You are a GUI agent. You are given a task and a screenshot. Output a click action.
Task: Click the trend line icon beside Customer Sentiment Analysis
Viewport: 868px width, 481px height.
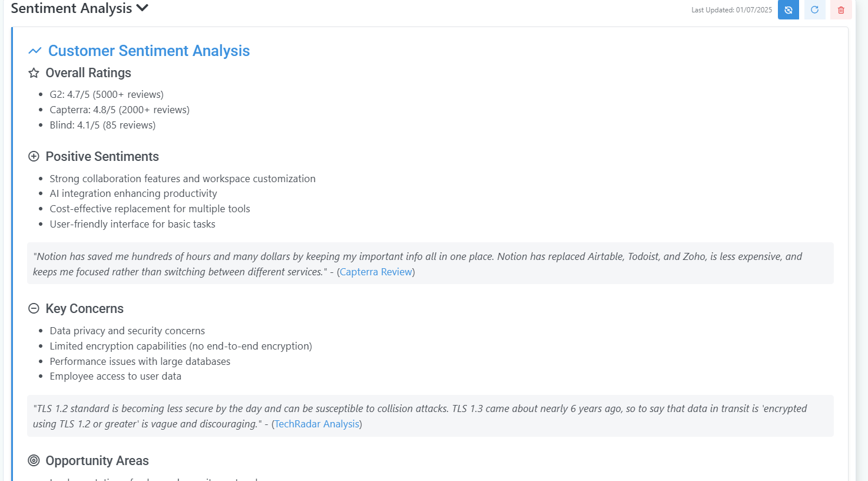pos(35,51)
